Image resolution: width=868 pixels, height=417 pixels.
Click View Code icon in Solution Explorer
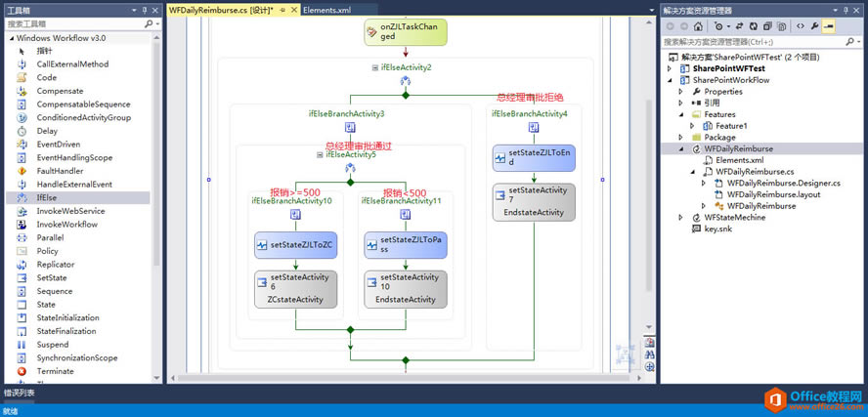[x=801, y=27]
